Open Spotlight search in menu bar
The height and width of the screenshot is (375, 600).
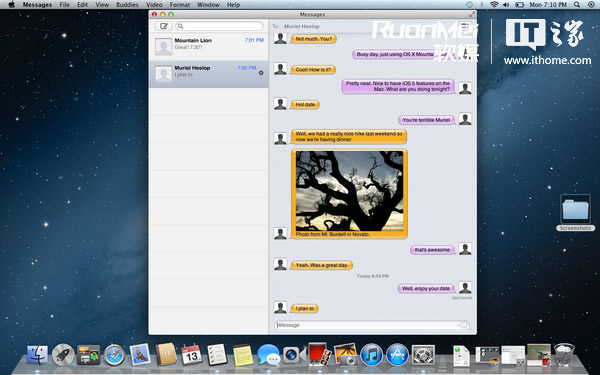577,5
